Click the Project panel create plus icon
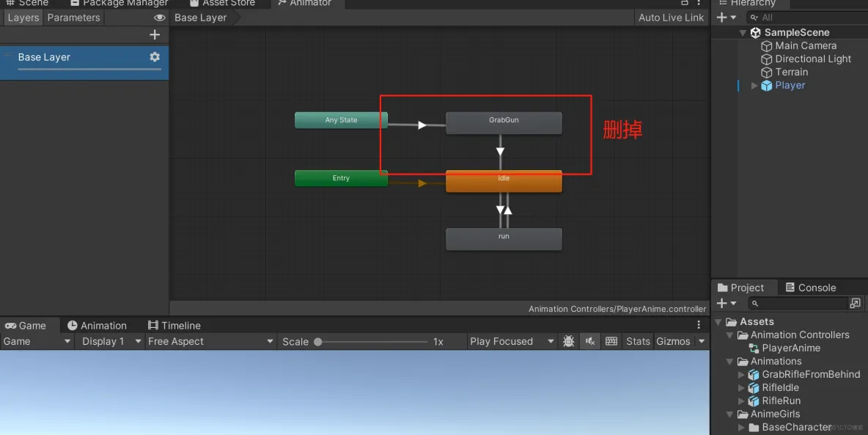The width and height of the screenshot is (868, 435). 722,303
